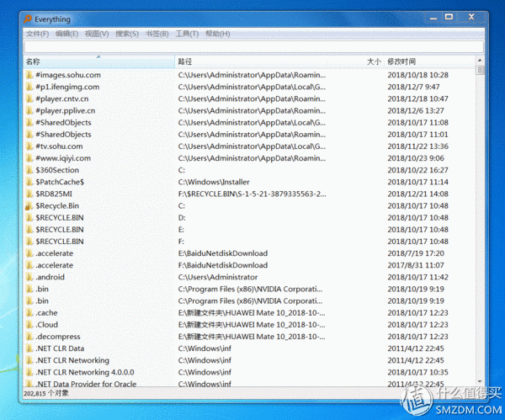Sort by the 修改时间 column header
Viewport: 505px width, 420px height.
click(x=429, y=61)
